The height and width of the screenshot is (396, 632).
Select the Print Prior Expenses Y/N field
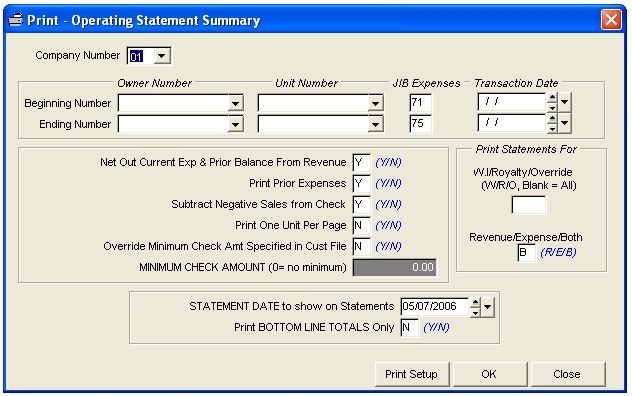[x=361, y=183]
